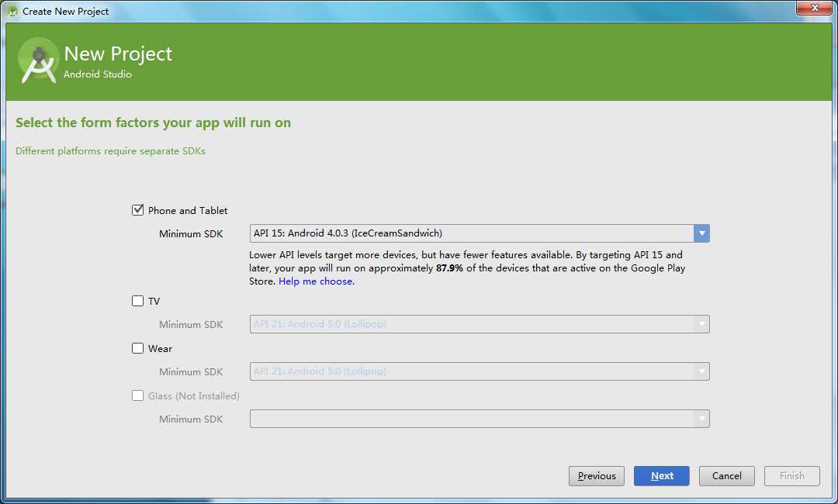838x504 pixels.
Task: Click the New Project header title
Action: click(118, 54)
